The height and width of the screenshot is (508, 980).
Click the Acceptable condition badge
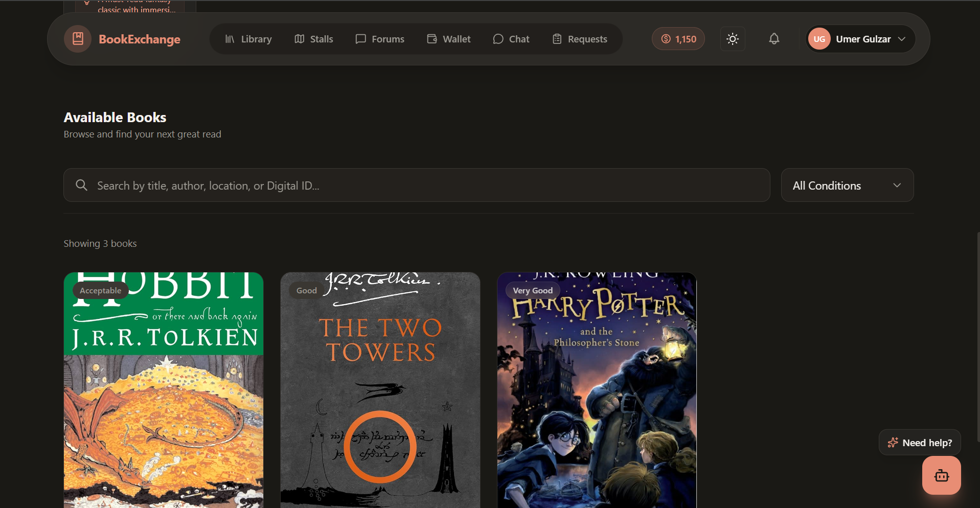coord(101,290)
